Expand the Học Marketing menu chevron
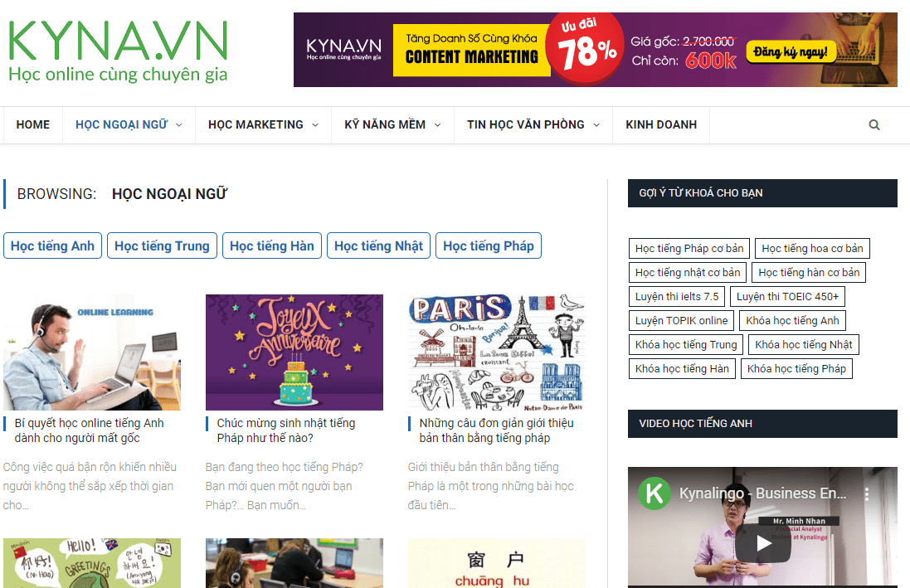The image size is (910, 588). point(315,124)
